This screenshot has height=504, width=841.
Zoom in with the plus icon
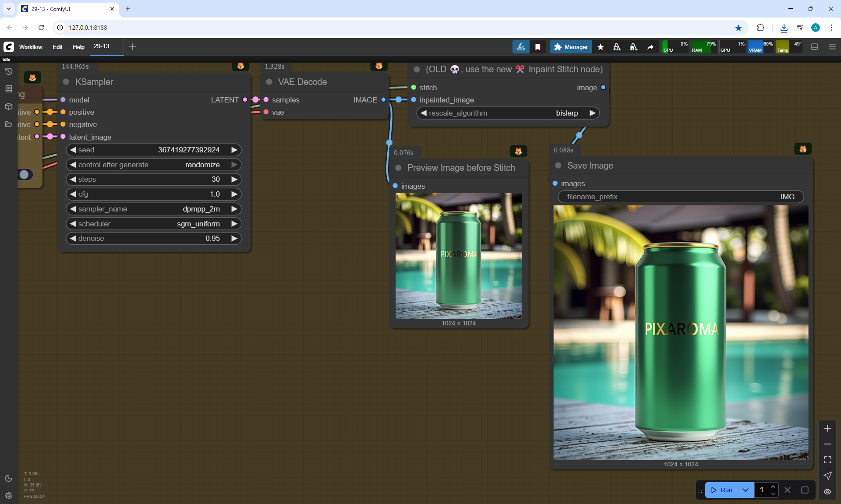pos(827,428)
